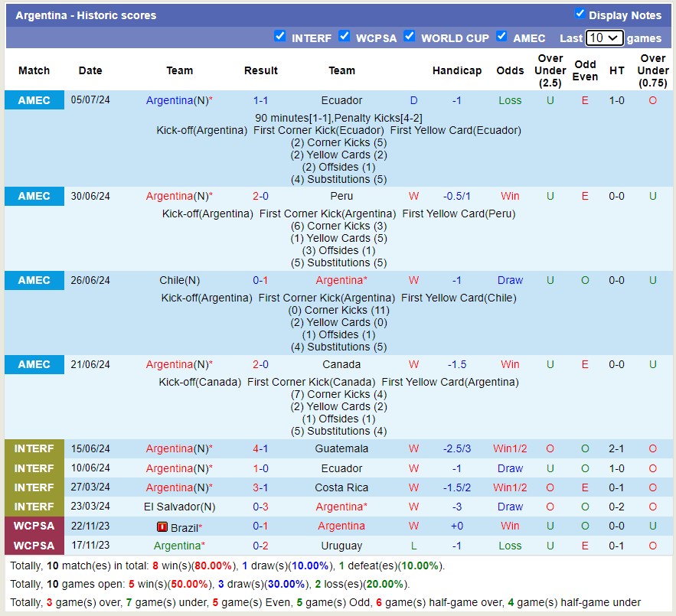Click the (0) Corner Kicks (11) note
Viewport: 676px width, 616px height.
click(338, 310)
